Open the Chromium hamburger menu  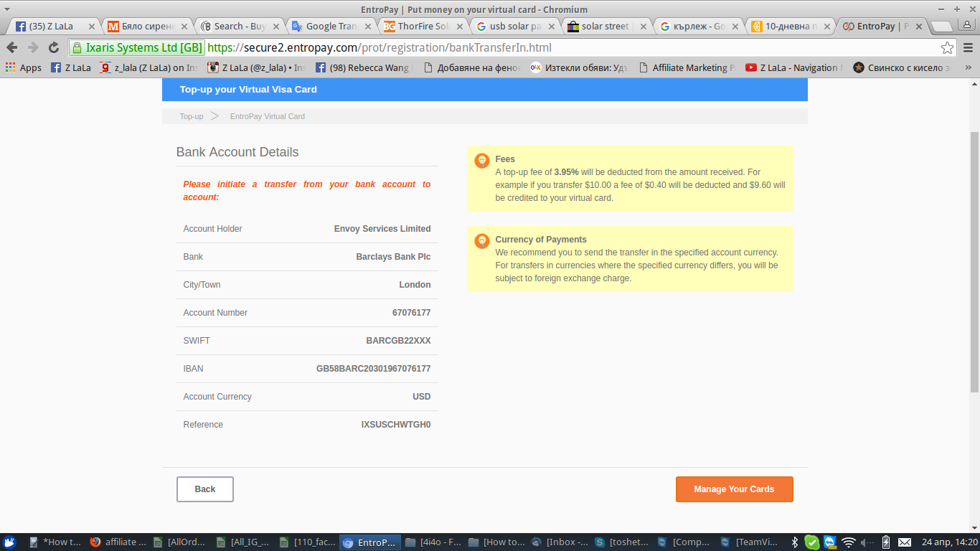tap(967, 48)
